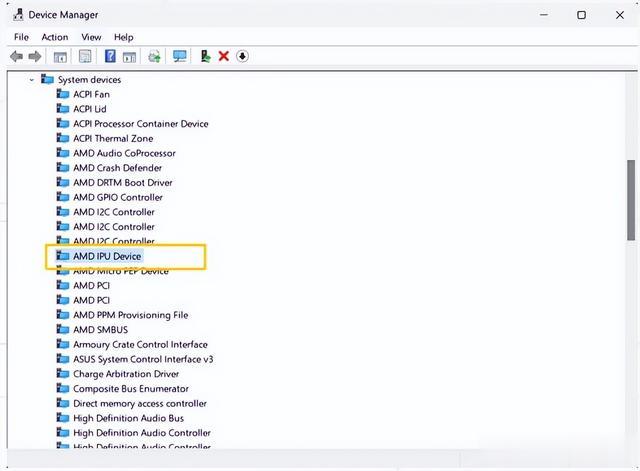The image size is (640, 471).
Task: Select ACPI Processor Container Device
Action: click(x=141, y=124)
